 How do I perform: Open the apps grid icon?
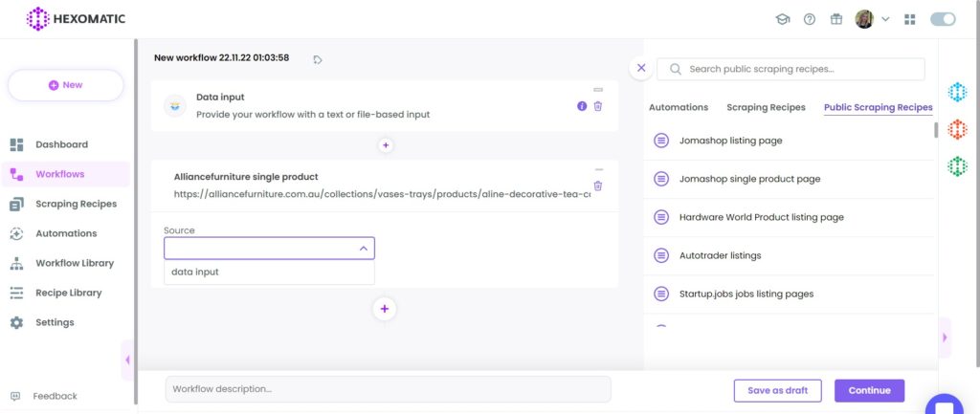909,19
